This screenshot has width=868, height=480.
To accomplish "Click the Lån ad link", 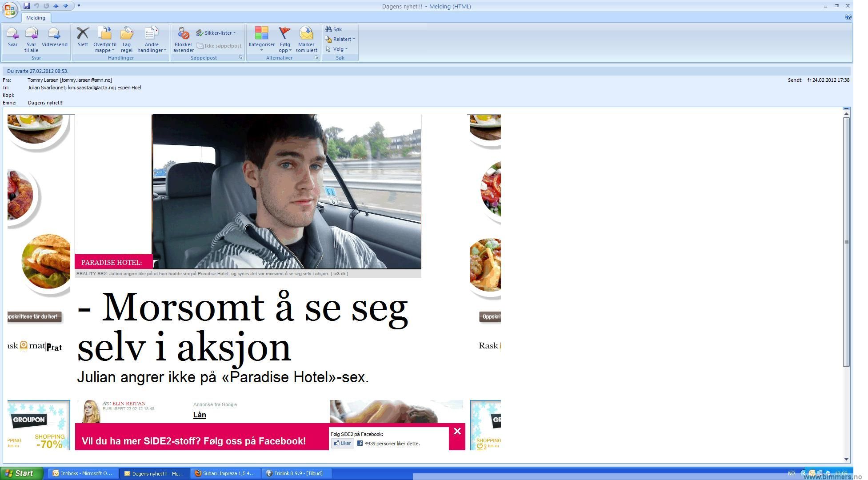I will (x=200, y=415).
